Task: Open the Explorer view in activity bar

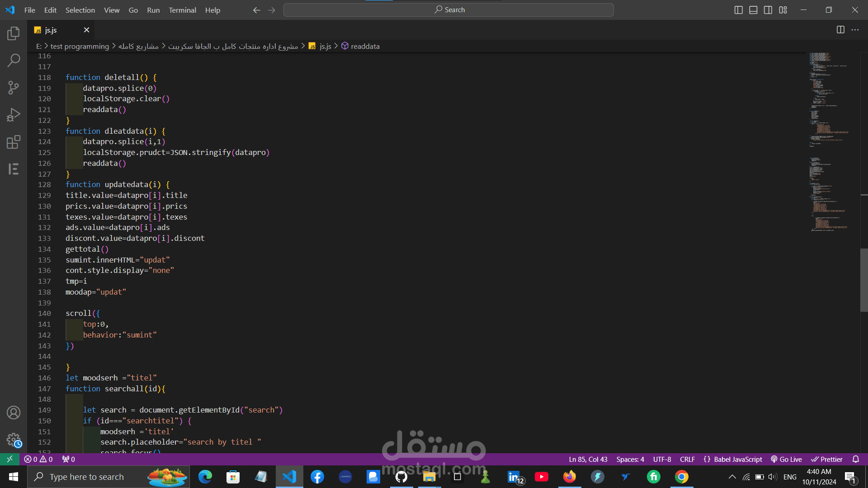Action: 14,33
